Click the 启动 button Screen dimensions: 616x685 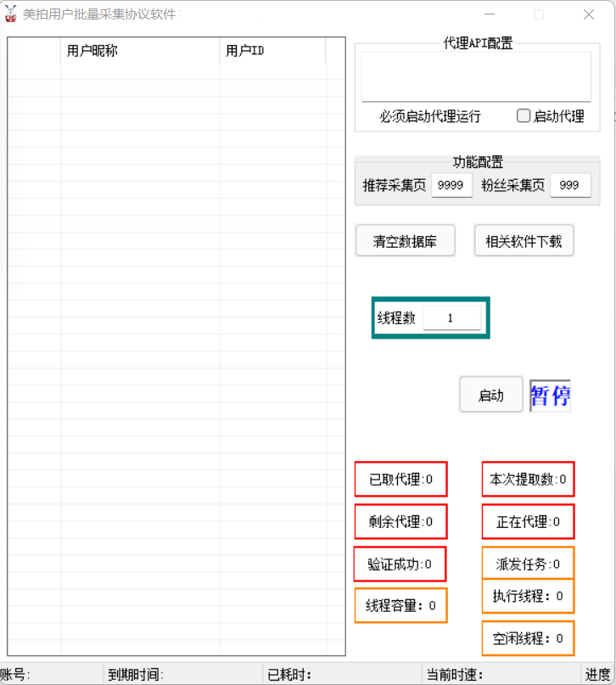point(491,395)
